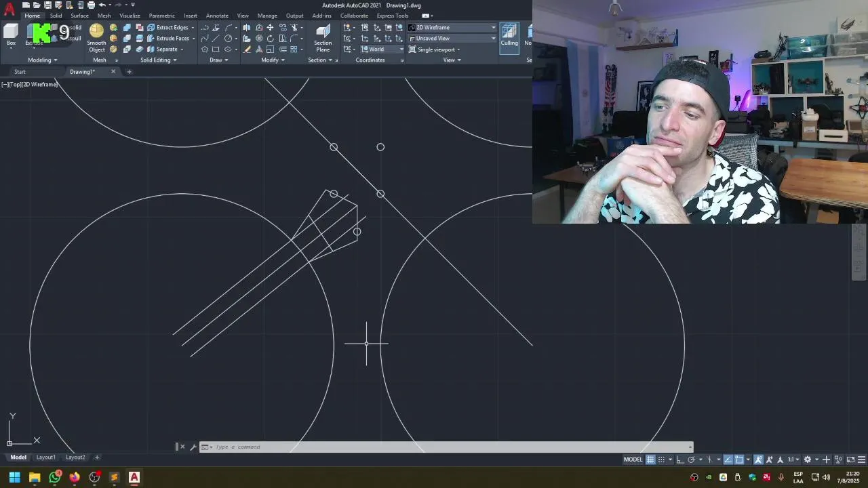
Task: Open the AutoCAD application menu logo
Action: (9, 9)
